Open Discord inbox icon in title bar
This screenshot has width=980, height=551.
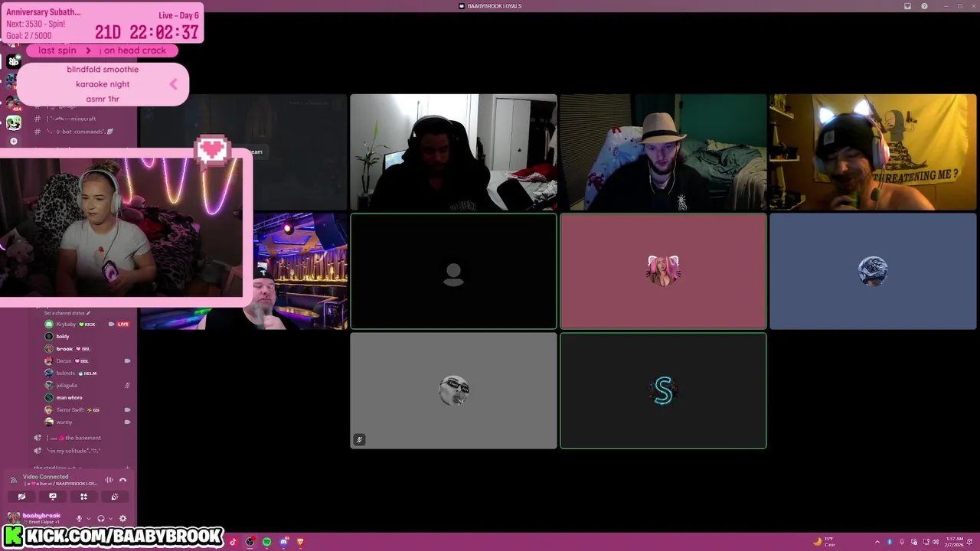(x=907, y=6)
